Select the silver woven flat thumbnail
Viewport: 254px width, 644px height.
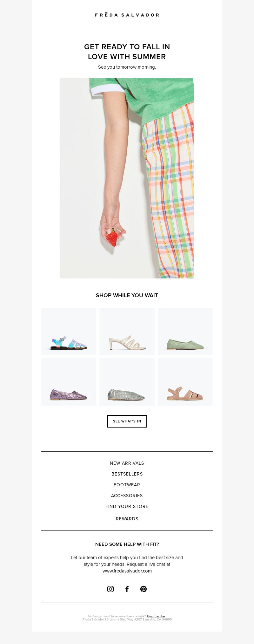click(x=127, y=382)
